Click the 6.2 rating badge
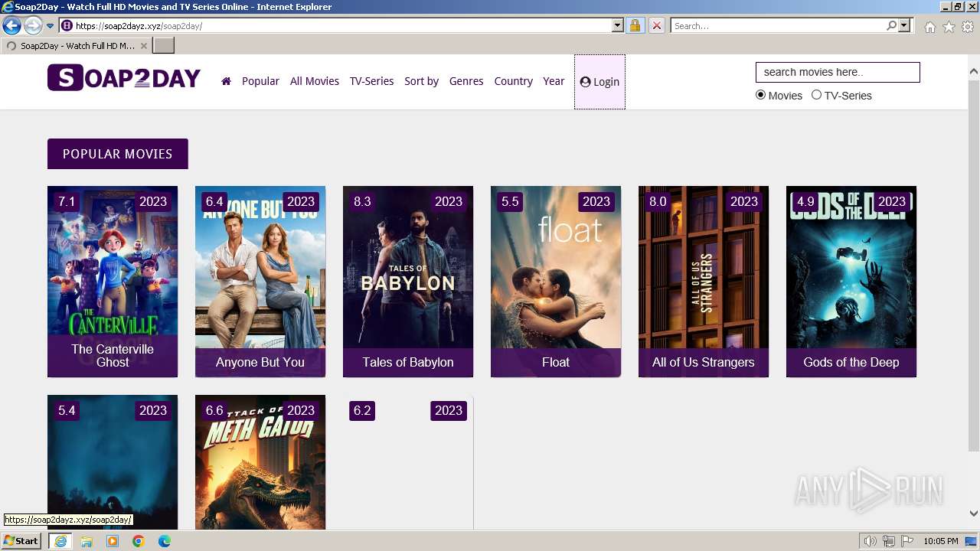The width and height of the screenshot is (980, 551). coord(362,410)
